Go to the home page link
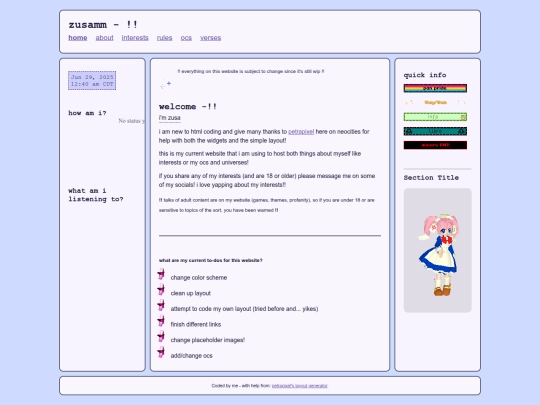Screen dimensions: 540x405 pos(77,38)
